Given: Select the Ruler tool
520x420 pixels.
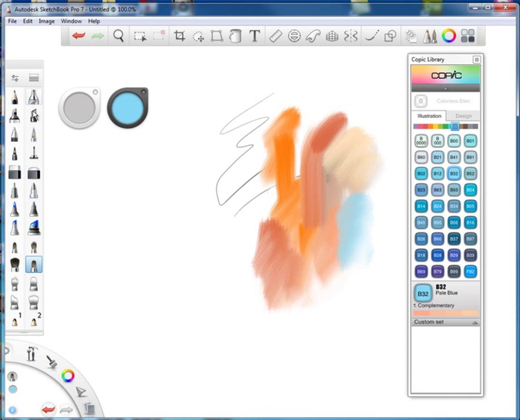Looking at the screenshot, I should tap(276, 36).
